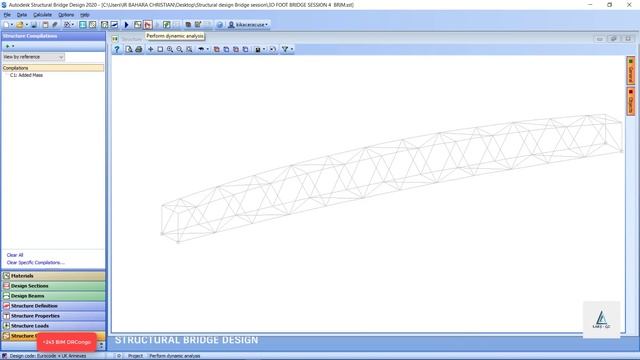Viewport: 640px width, 360px height.
Task: Click the Clear All link
Action: (x=15, y=255)
